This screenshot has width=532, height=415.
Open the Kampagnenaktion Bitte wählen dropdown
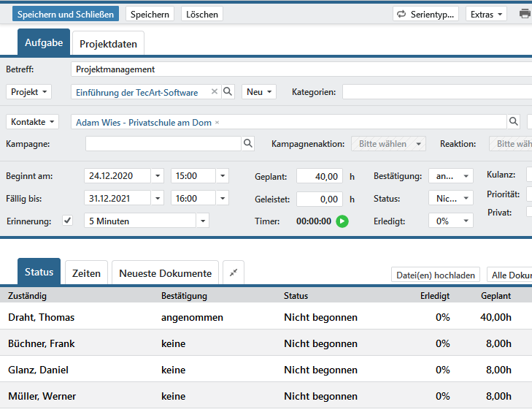point(388,144)
